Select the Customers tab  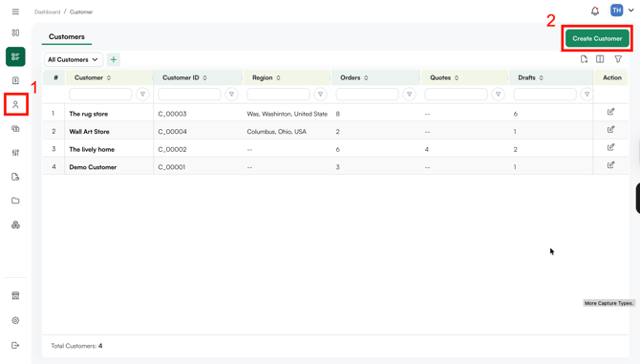(x=67, y=36)
